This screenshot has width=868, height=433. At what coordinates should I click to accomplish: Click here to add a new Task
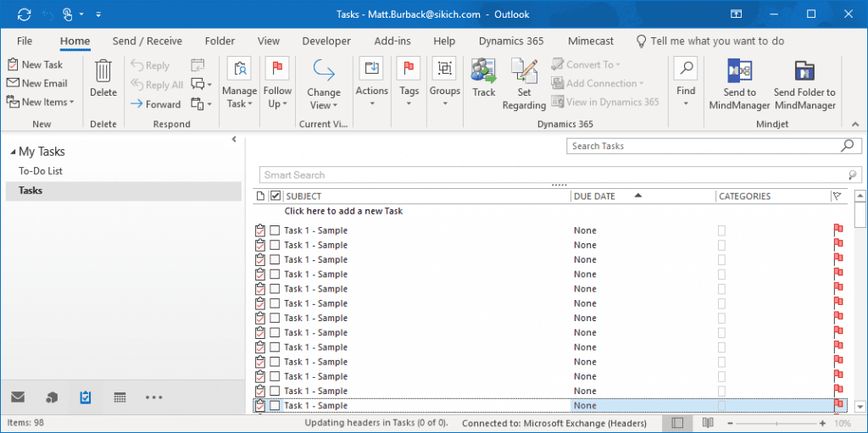(343, 211)
